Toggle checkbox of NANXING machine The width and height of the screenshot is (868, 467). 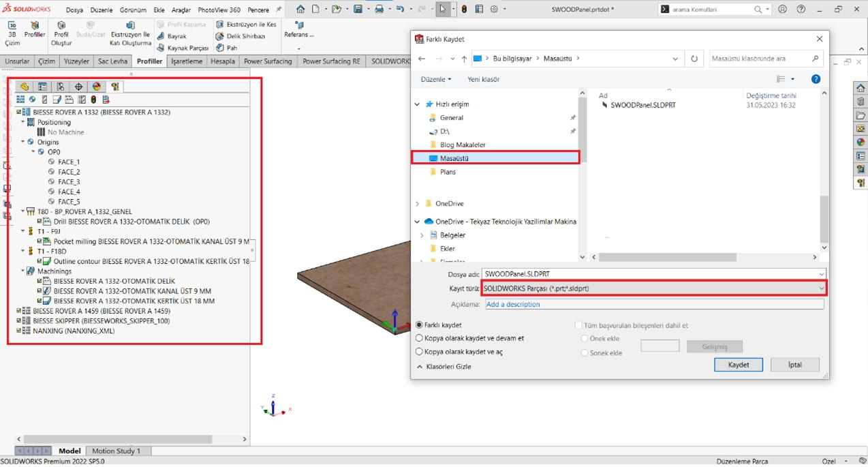[x=19, y=331]
